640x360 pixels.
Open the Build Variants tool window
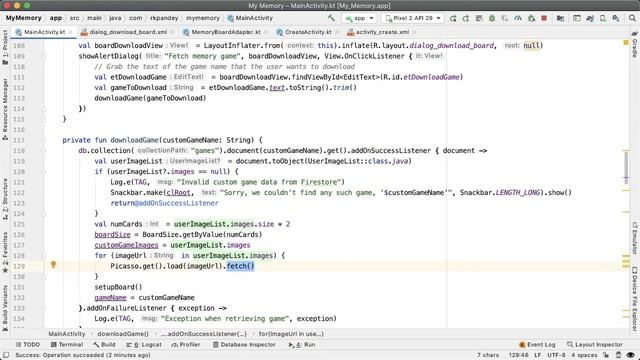click(5, 308)
